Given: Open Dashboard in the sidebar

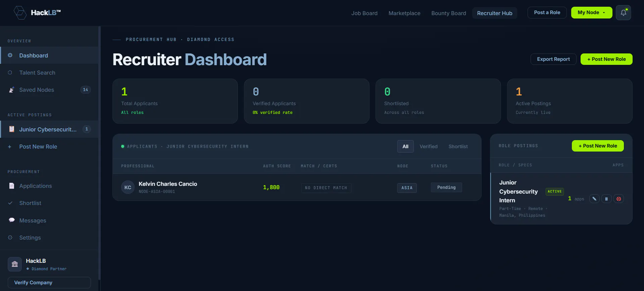Looking at the screenshot, I should click(49, 55).
